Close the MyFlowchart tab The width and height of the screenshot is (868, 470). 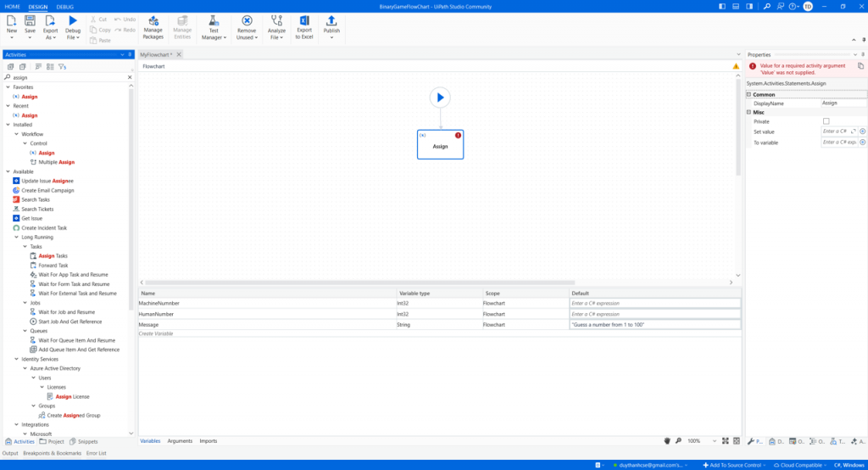[x=179, y=54]
